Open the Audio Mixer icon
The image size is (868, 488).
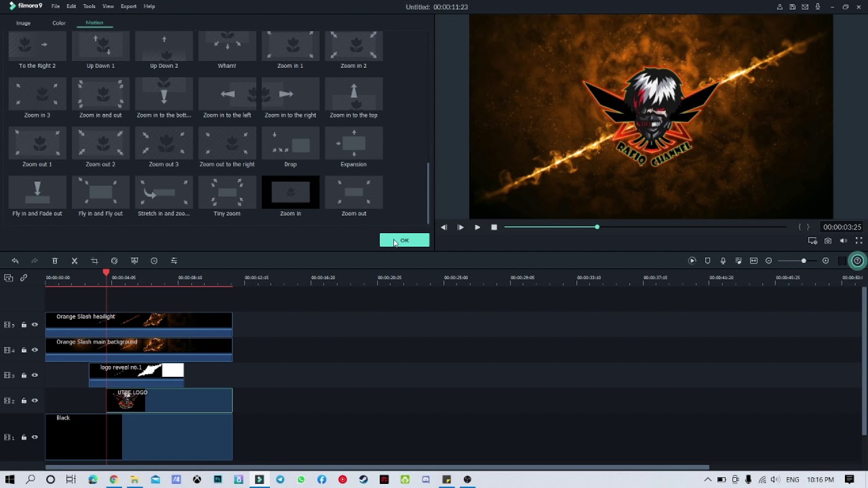click(738, 261)
